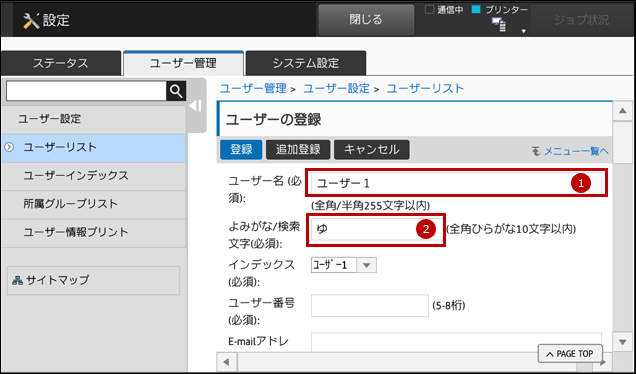Follow the ユーザー設定 breadcrumb link
This screenshot has height=374, width=636.
[337, 88]
